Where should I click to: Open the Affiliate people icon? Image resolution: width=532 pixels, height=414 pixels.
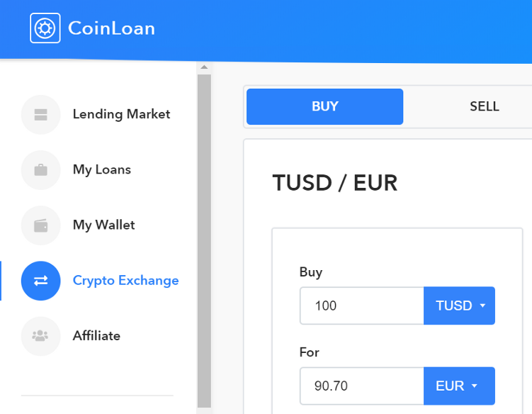point(40,336)
